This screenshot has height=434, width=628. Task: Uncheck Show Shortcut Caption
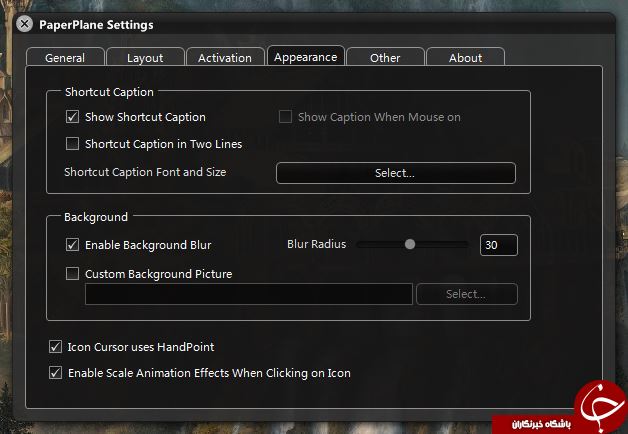pos(72,117)
